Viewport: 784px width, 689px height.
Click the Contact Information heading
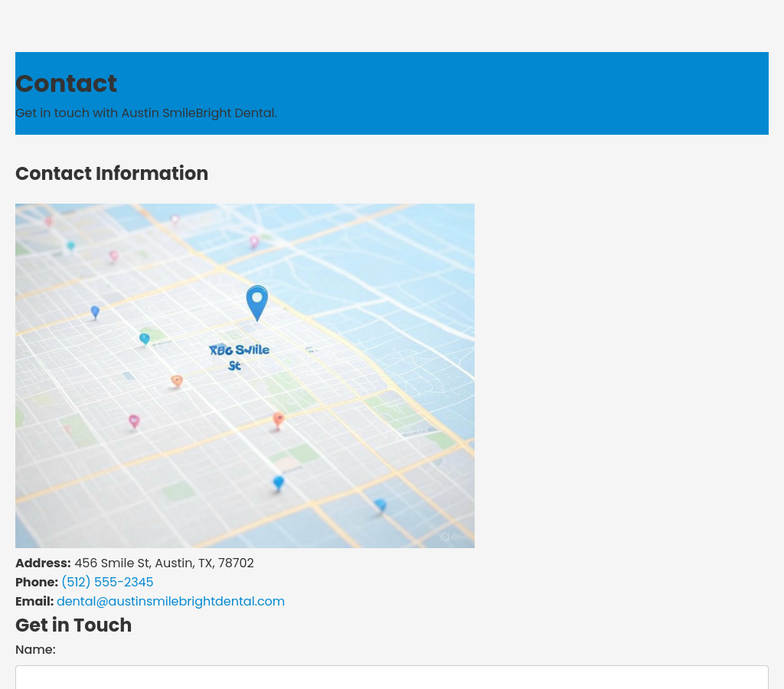click(x=112, y=174)
